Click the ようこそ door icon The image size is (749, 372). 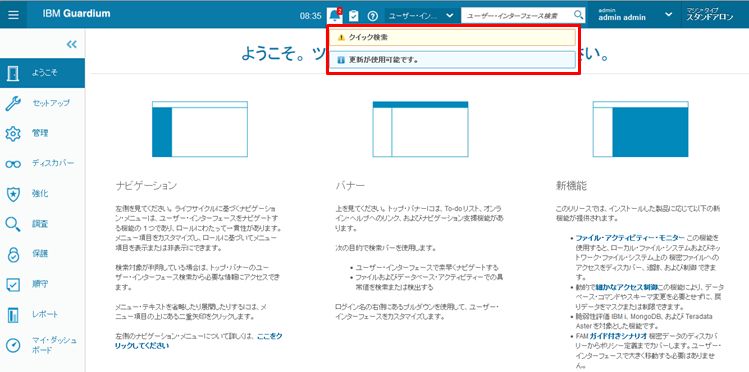coord(13,73)
